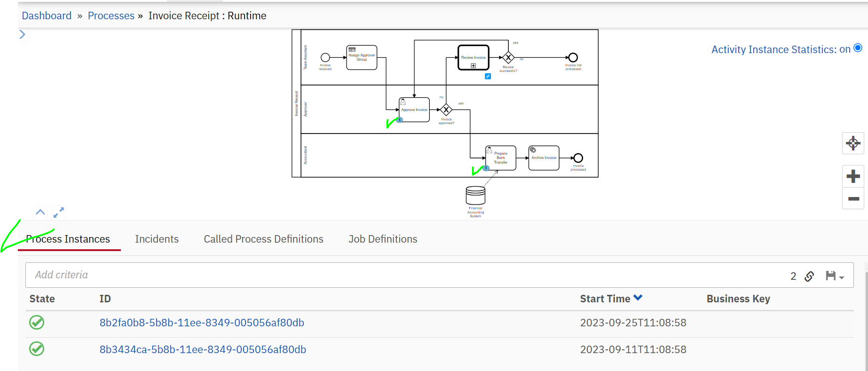Click the reset diagram viewport crosshair icon
The image size is (868, 371).
(853, 143)
